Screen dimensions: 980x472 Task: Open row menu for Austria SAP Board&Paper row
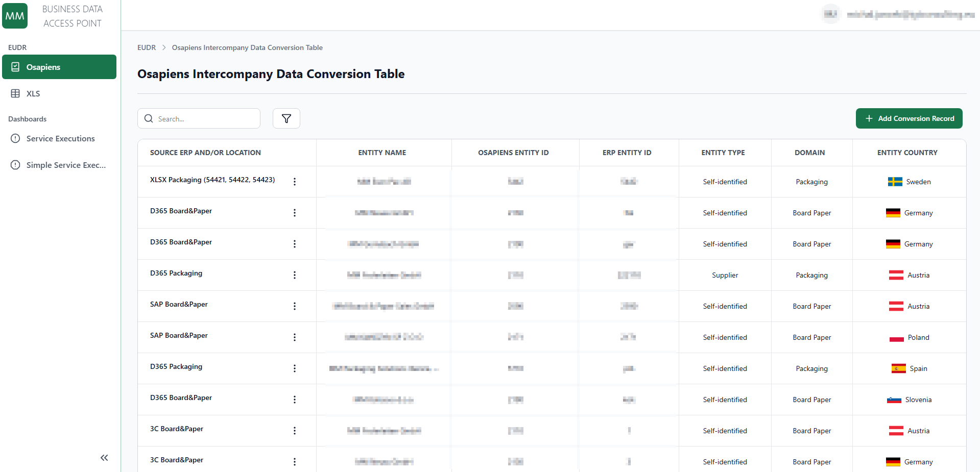pos(295,306)
